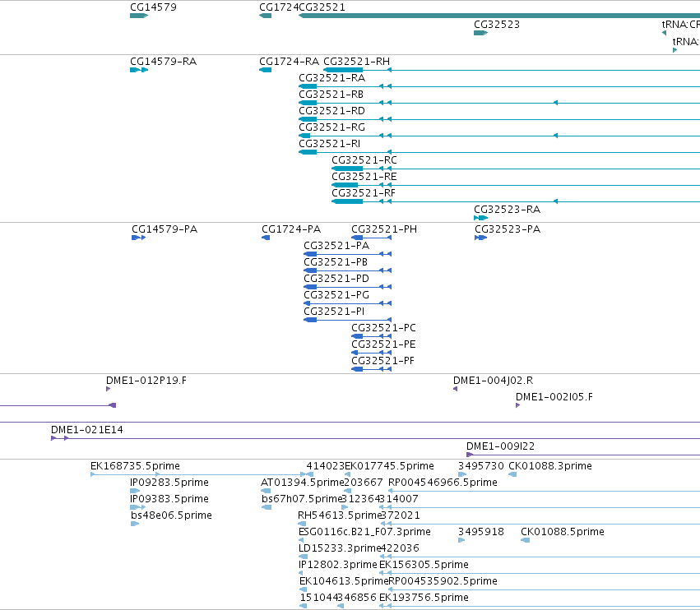Screen dimensions: 700x610
Task: Click EST EK193756.5prime
Action: pos(424,597)
